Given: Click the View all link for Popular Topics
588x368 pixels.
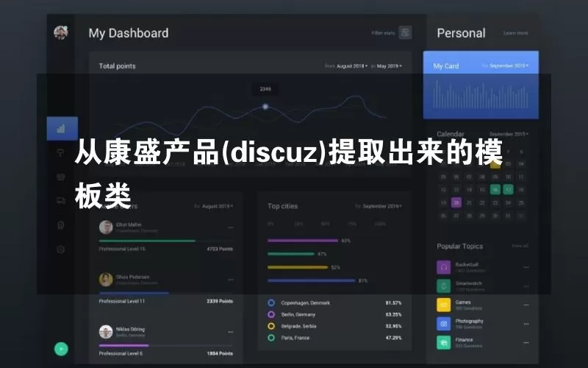Looking at the screenshot, I should [x=520, y=246].
